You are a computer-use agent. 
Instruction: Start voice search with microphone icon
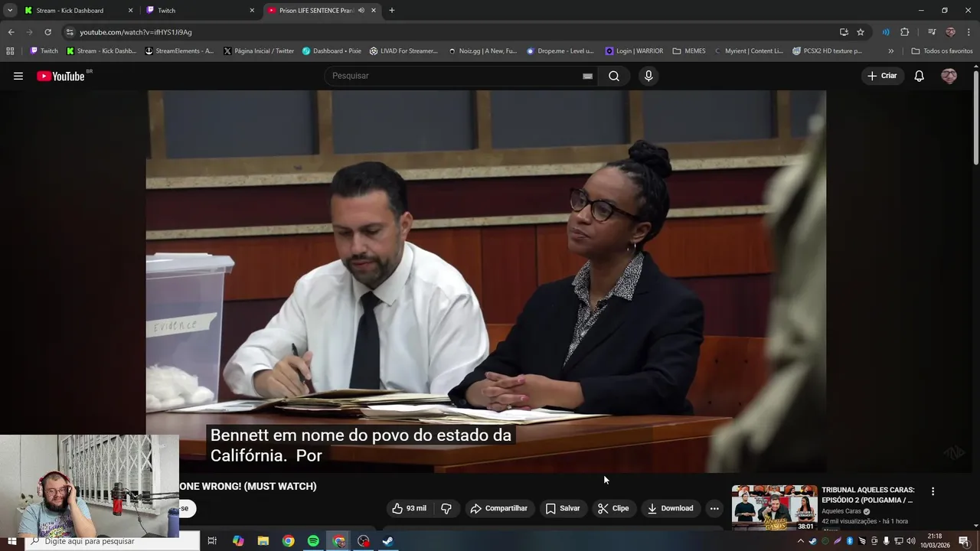click(648, 76)
